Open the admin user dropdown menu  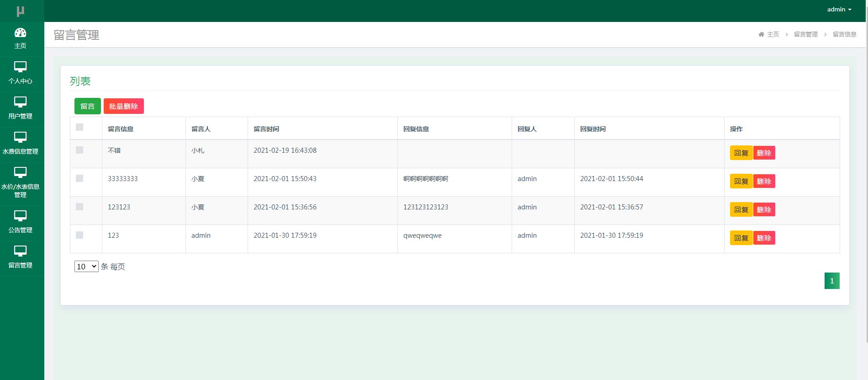pyautogui.click(x=839, y=10)
